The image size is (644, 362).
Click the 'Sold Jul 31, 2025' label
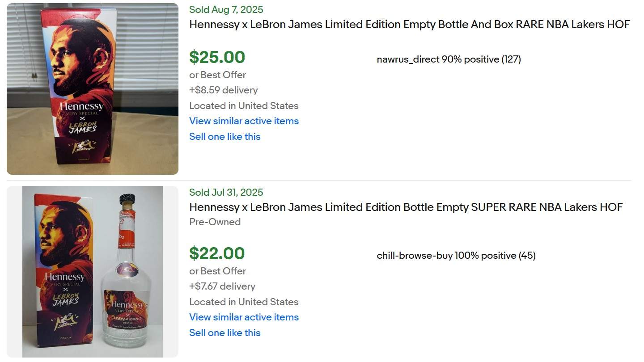(x=226, y=193)
